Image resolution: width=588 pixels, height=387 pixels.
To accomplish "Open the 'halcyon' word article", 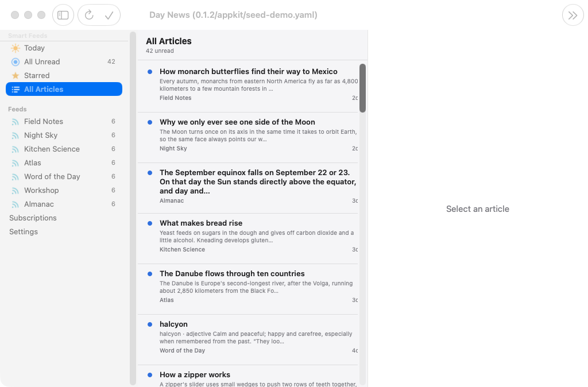I will [x=248, y=340].
